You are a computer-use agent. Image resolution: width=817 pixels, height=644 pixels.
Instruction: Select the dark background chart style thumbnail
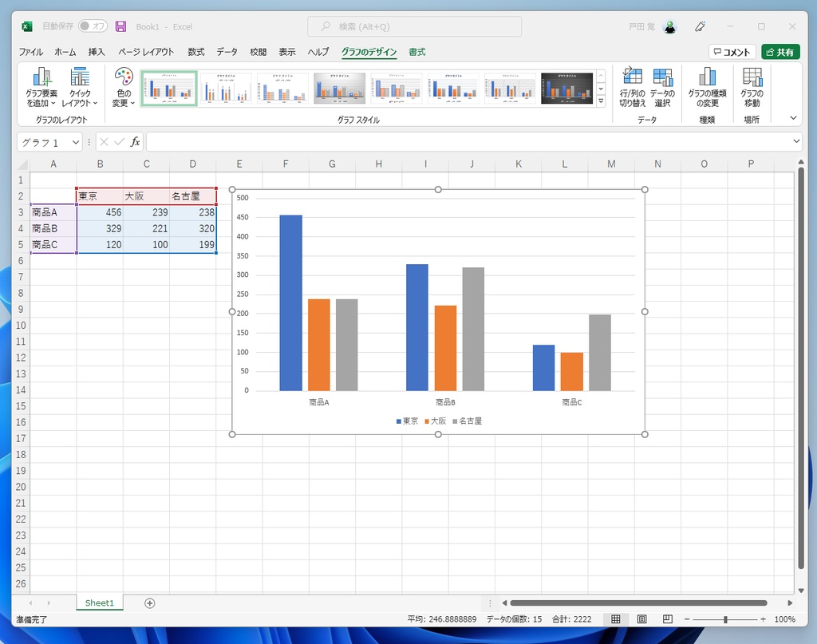(567, 89)
